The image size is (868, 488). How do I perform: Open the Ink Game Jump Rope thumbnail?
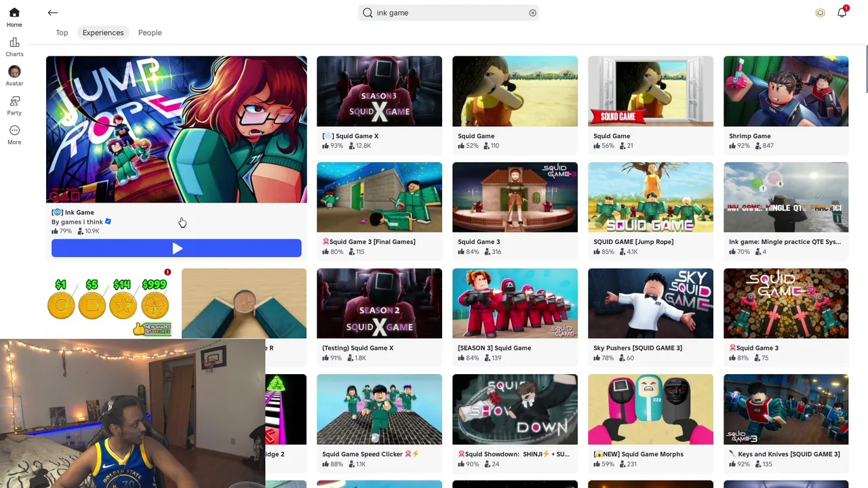click(x=176, y=129)
